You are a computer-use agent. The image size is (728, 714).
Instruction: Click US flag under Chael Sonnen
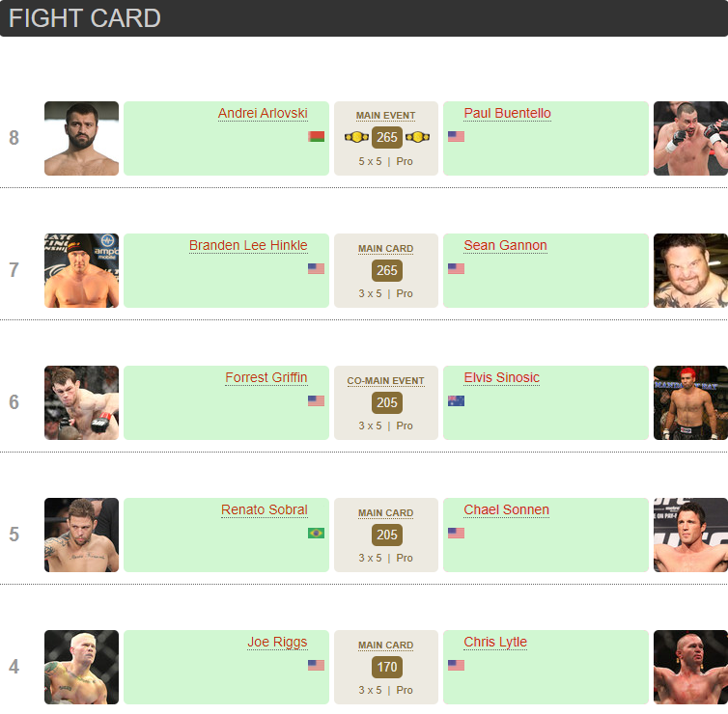456,533
